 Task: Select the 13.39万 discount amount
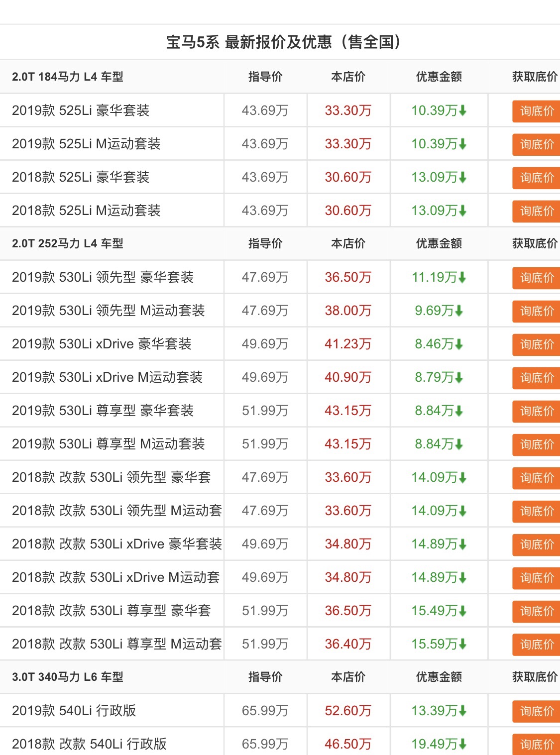coord(439,711)
